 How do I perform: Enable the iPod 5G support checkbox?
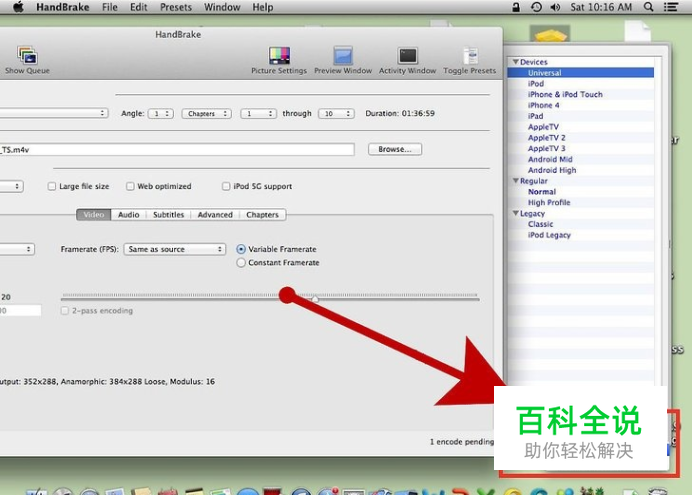[226, 186]
